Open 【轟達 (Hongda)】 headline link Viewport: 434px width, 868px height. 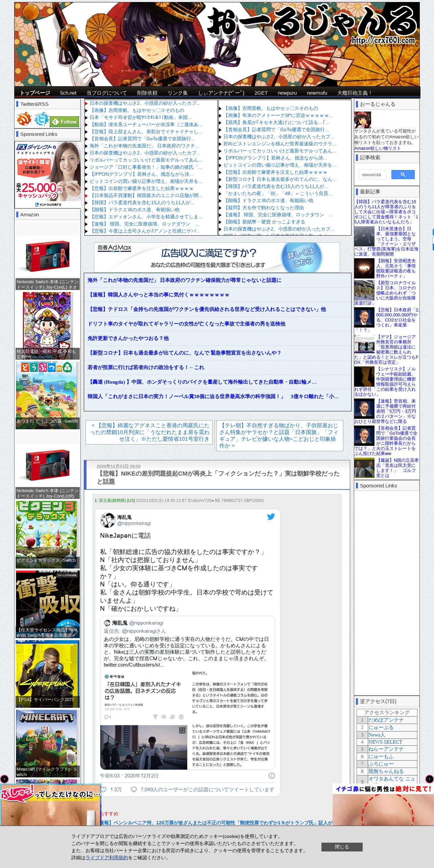point(202,382)
